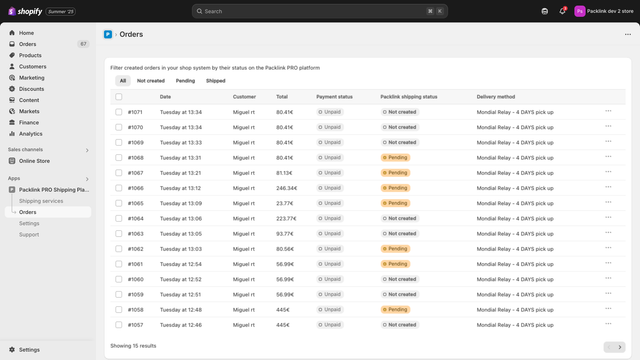Click the Packlink icon in the breadcrumb
The height and width of the screenshot is (360, 640).
click(x=108, y=34)
